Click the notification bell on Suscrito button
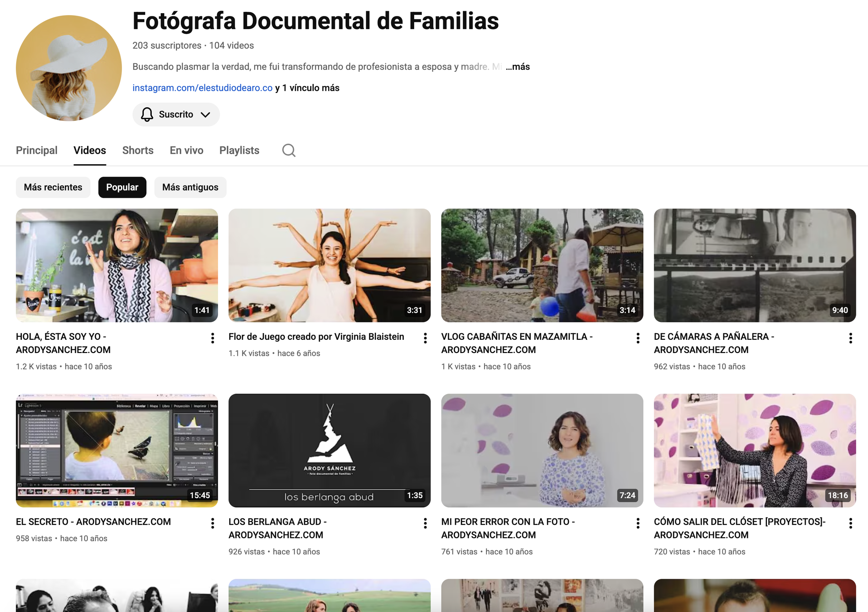868x612 pixels. 147,115
